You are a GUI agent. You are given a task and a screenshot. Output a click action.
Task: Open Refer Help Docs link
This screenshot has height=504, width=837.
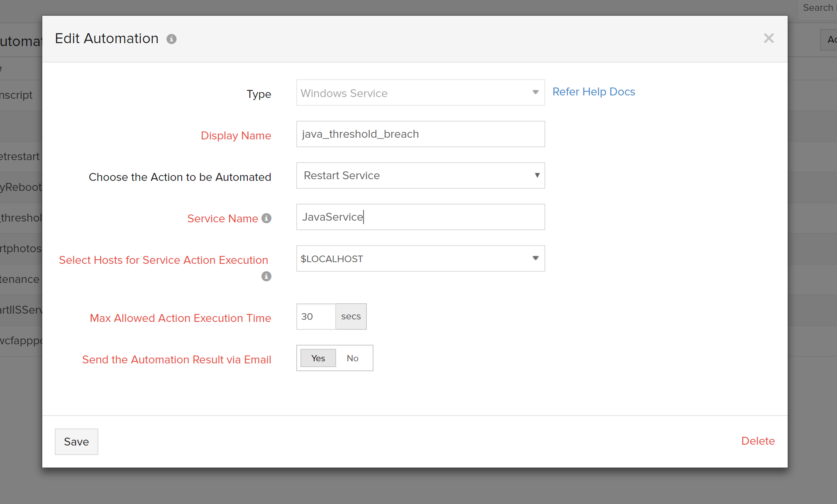click(593, 92)
